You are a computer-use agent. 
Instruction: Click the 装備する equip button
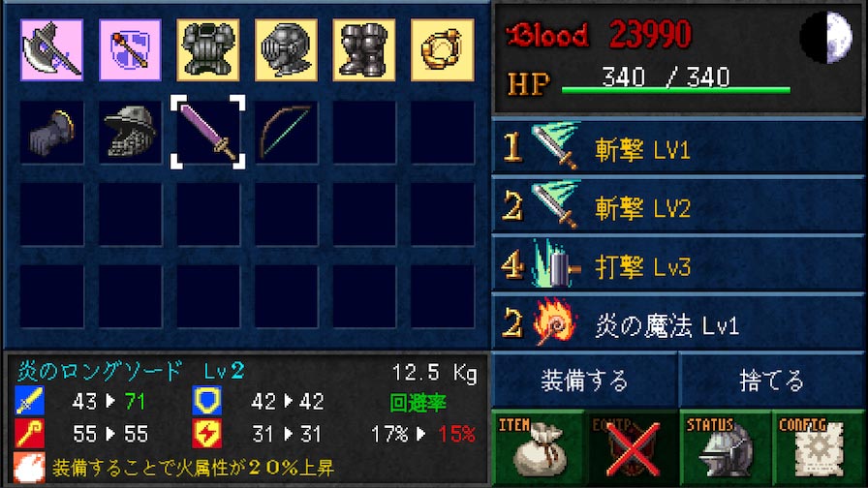tap(584, 381)
